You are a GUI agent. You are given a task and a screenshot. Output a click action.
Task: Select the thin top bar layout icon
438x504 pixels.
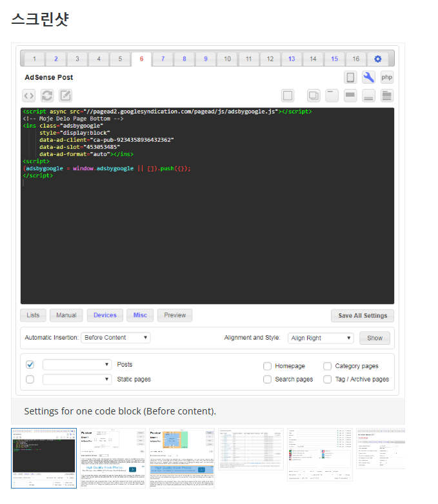point(332,95)
